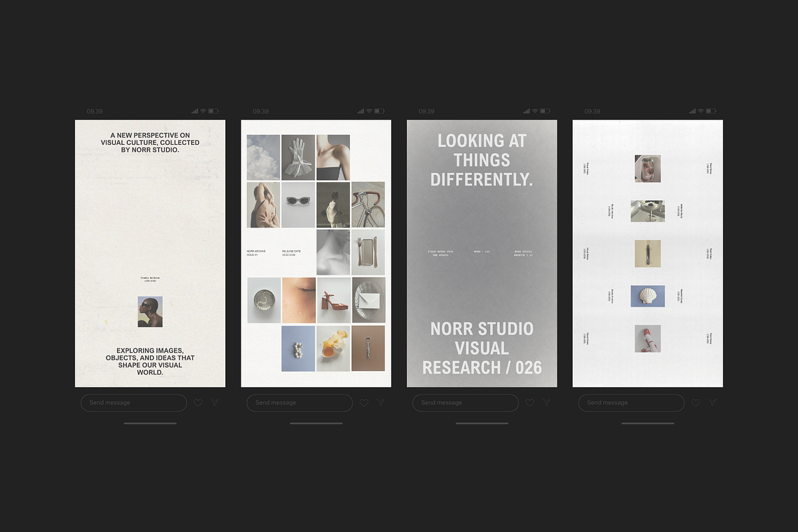
Task: Focus the Send message field under 'LOOKING AT THINGS' story
Action: 465,403
